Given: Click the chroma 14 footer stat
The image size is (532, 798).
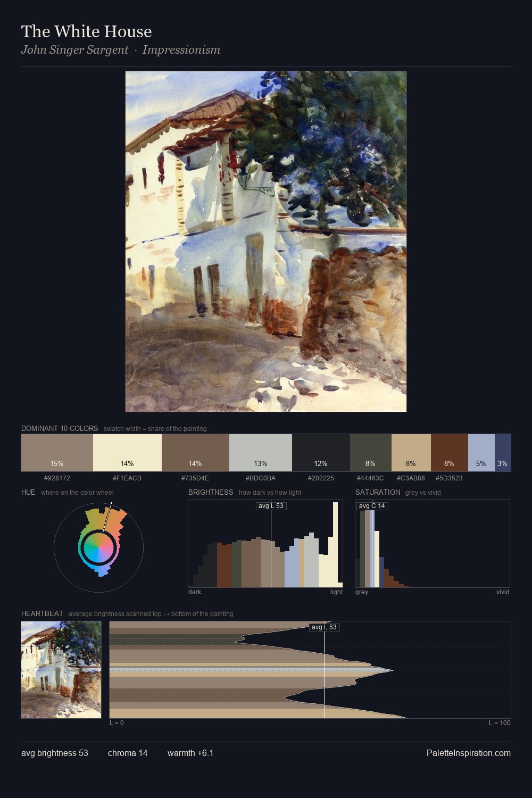Looking at the screenshot, I should 128,753.
